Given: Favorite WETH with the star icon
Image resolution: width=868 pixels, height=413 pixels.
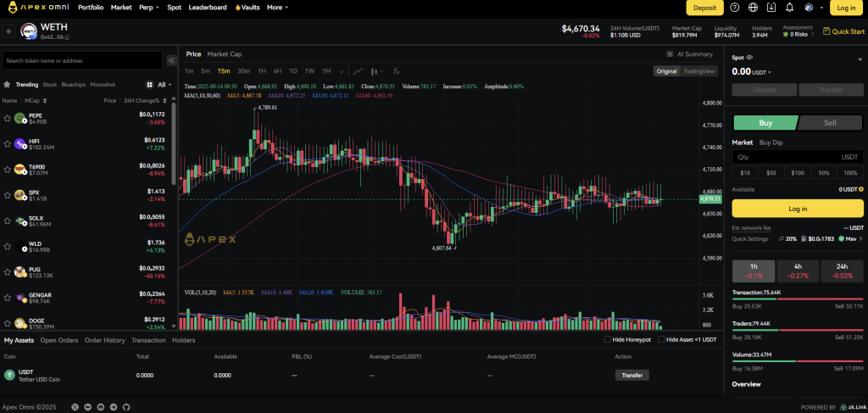Looking at the screenshot, I should (8, 31).
